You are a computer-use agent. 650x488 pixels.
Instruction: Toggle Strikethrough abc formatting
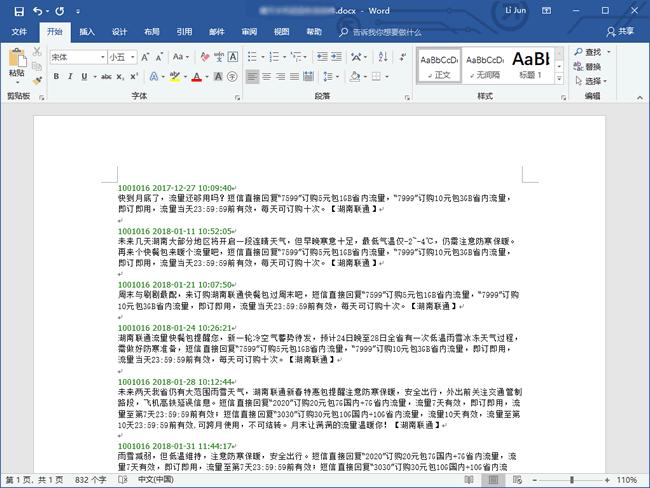click(x=106, y=77)
